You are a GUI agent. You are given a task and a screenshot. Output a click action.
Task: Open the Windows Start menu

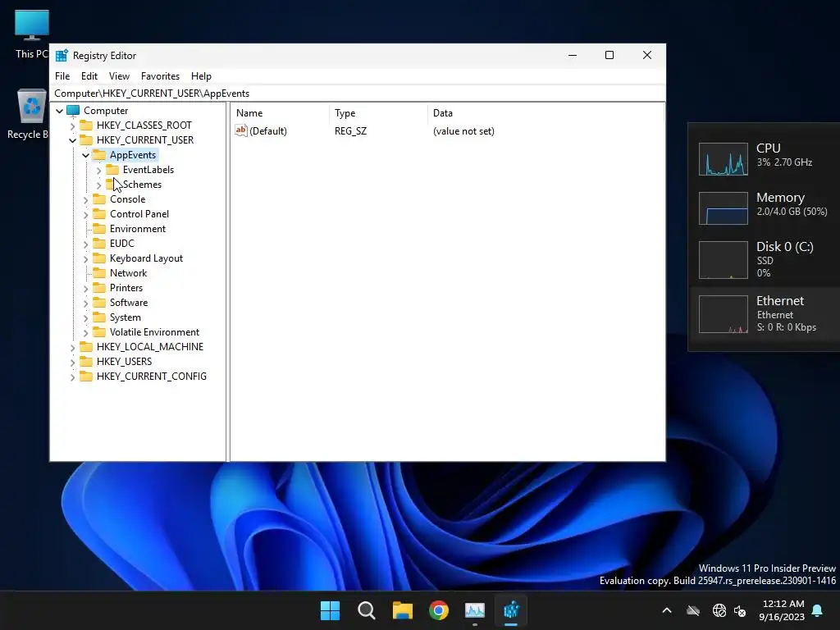coord(330,610)
